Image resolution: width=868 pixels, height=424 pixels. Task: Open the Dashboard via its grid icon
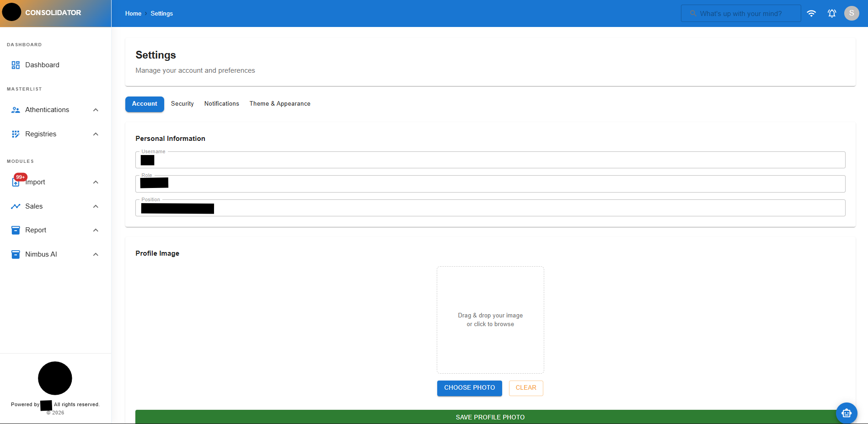pos(15,64)
